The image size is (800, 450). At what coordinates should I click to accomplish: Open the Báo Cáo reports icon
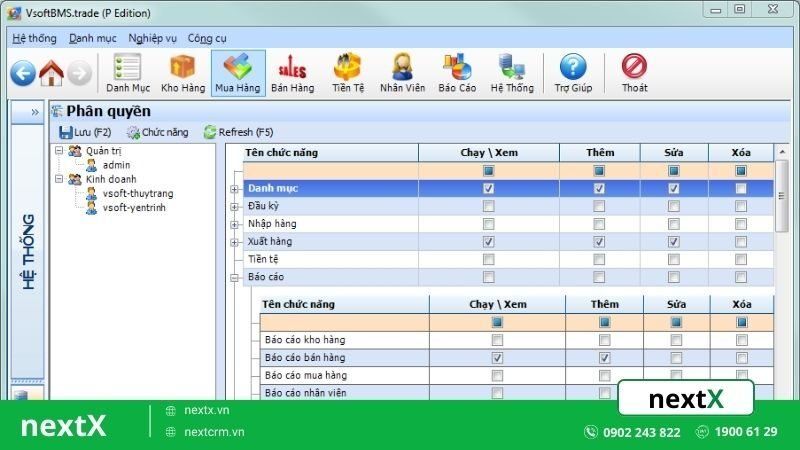point(457,73)
